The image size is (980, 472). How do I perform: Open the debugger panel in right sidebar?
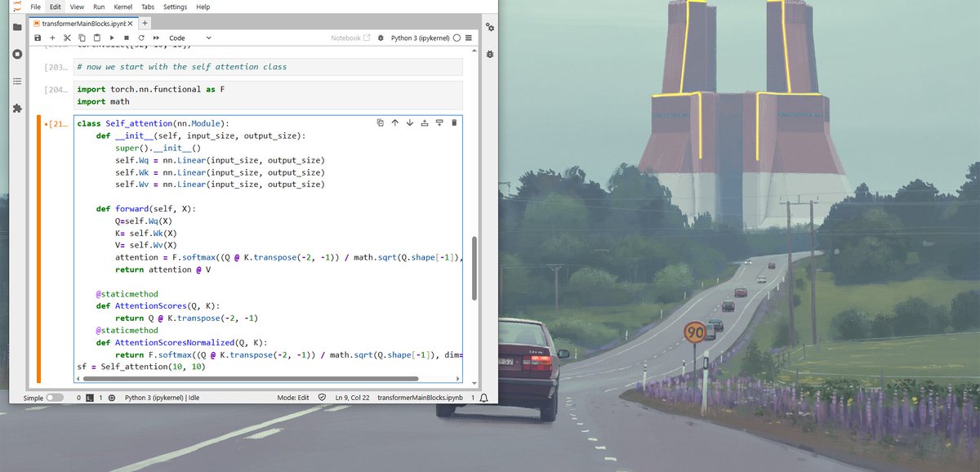point(489,54)
